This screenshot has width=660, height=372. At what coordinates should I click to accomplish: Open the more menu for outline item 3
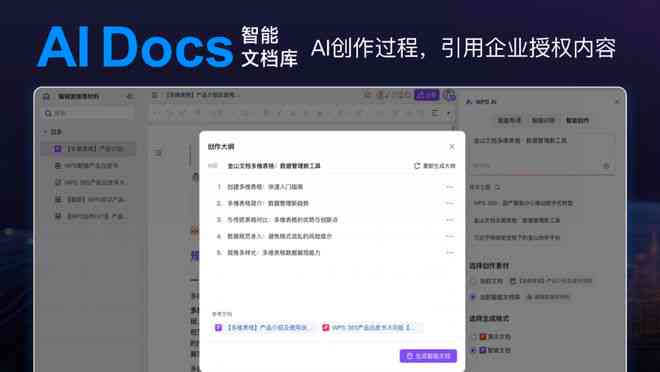[450, 220]
